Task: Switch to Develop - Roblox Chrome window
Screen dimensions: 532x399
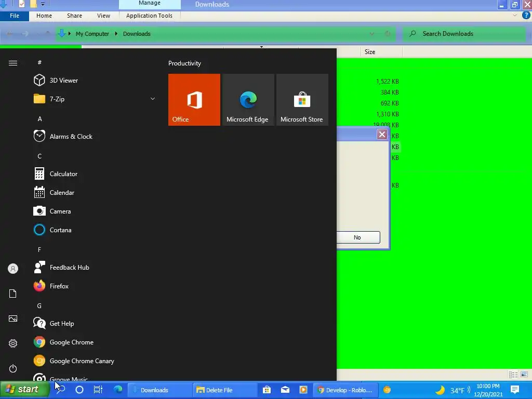Action: [x=345, y=390]
